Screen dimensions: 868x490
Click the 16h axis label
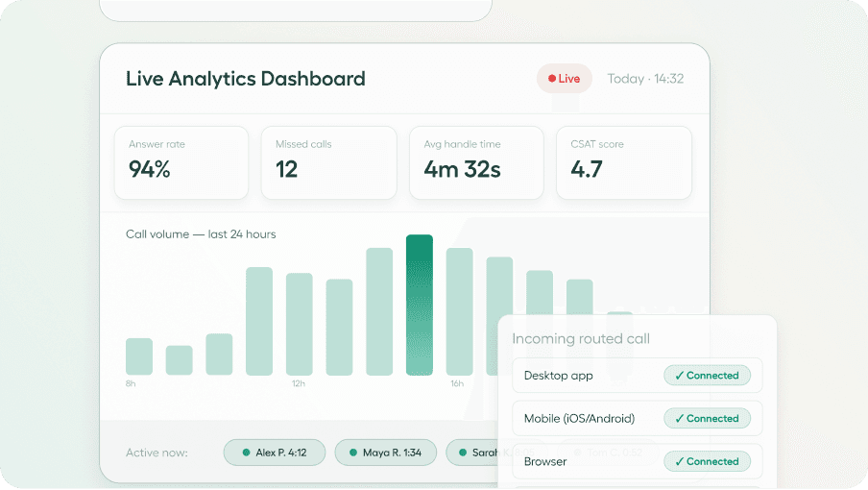[x=457, y=383]
